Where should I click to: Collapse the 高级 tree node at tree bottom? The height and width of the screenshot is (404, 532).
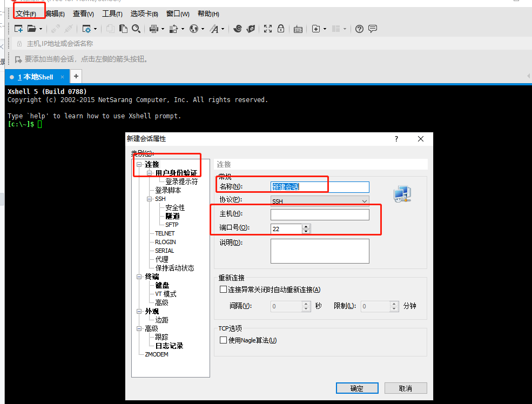click(139, 329)
